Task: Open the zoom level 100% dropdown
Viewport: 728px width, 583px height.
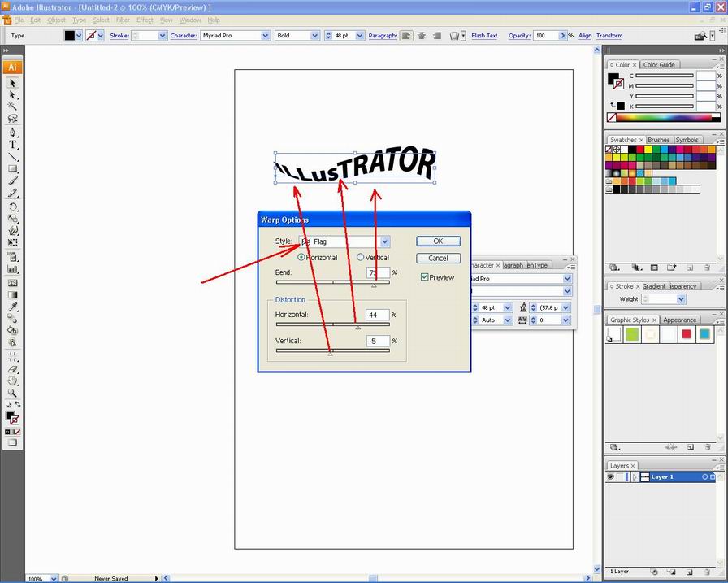Action: tap(54, 579)
